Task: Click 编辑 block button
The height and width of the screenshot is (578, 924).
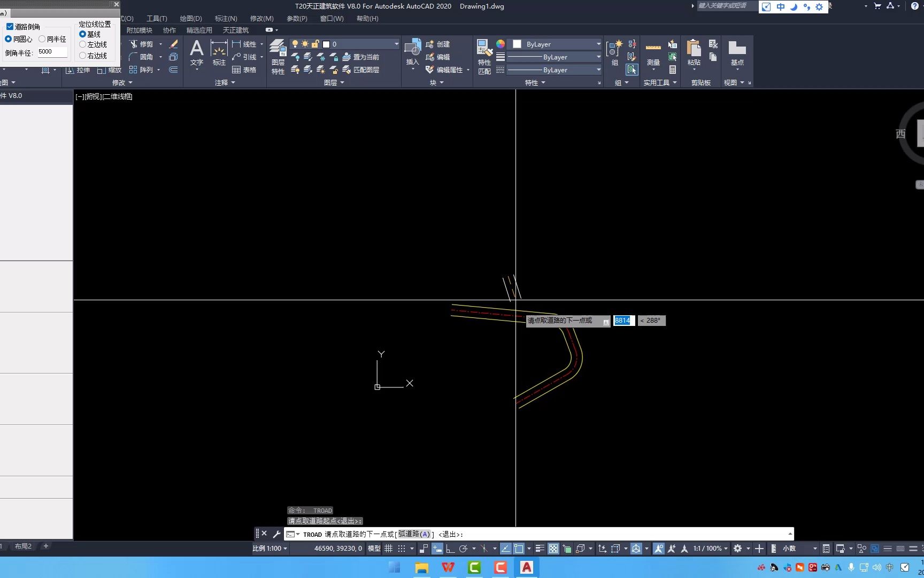Action: 438,57
